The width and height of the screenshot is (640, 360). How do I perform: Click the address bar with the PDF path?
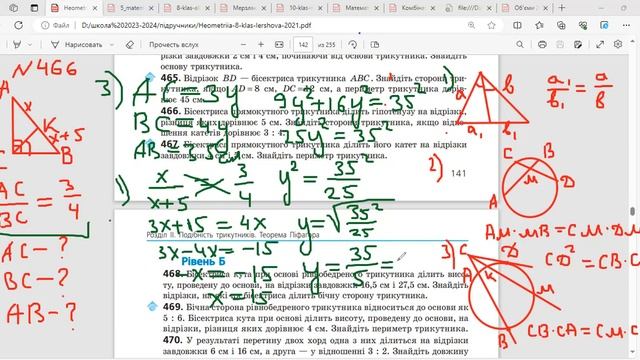point(196,25)
